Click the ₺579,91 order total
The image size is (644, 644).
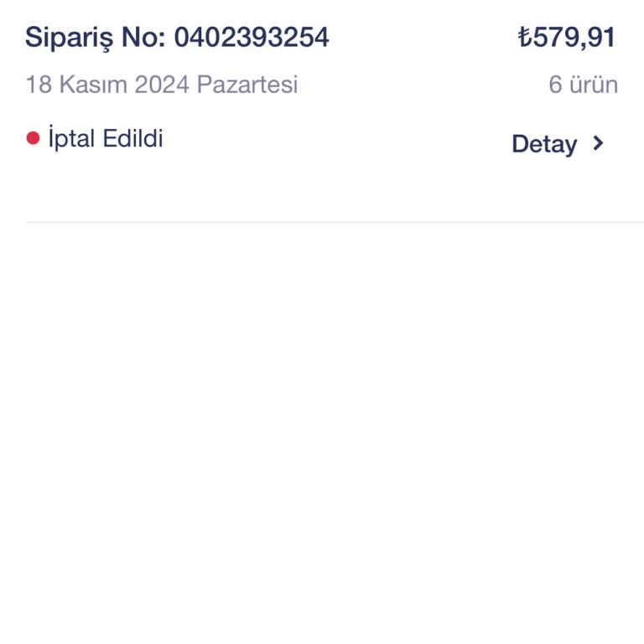[x=567, y=38]
